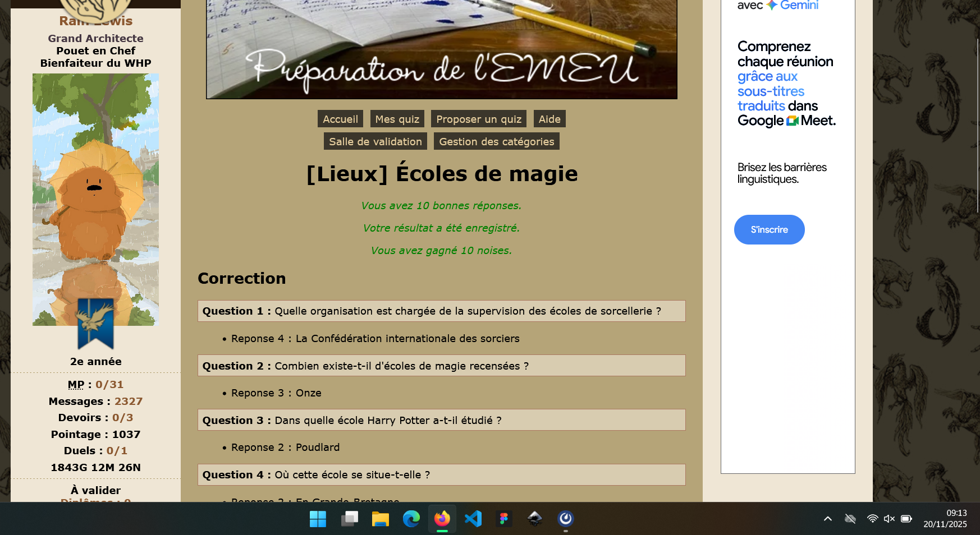Viewport: 980px width, 535px height.
Task: Expand hidden system tray icons chevron
Action: [x=827, y=519]
